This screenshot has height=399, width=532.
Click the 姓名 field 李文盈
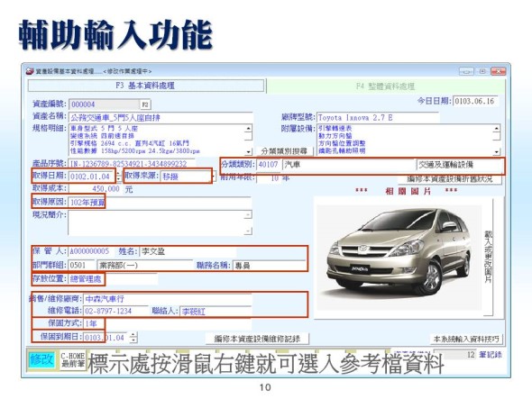188,251
